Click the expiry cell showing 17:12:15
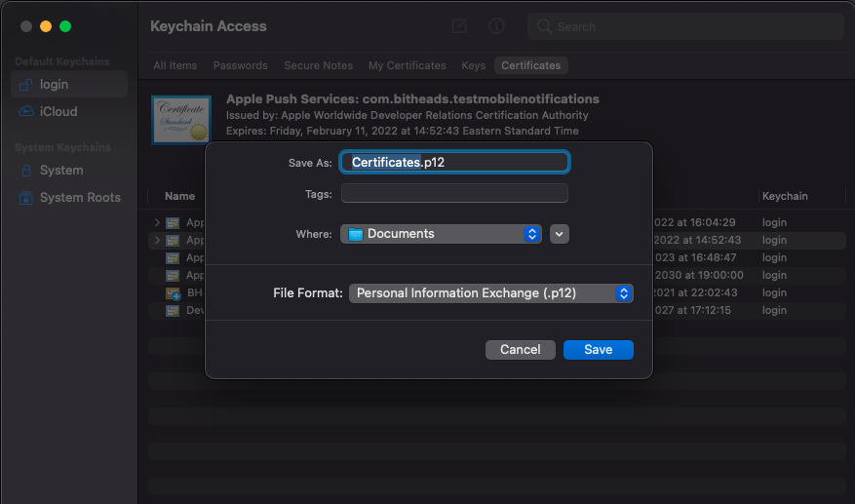The image size is (855, 504). coord(692,310)
